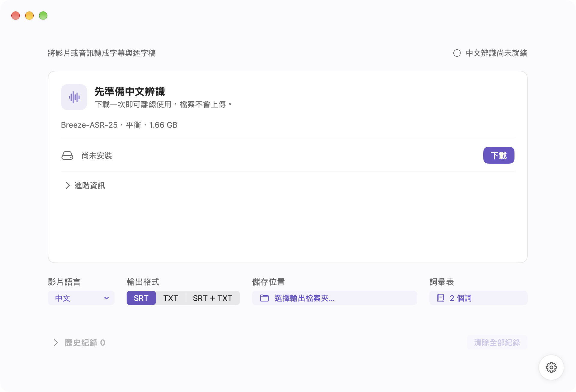Minimize the window with the yellow button
The height and width of the screenshot is (392, 576).
[29, 16]
